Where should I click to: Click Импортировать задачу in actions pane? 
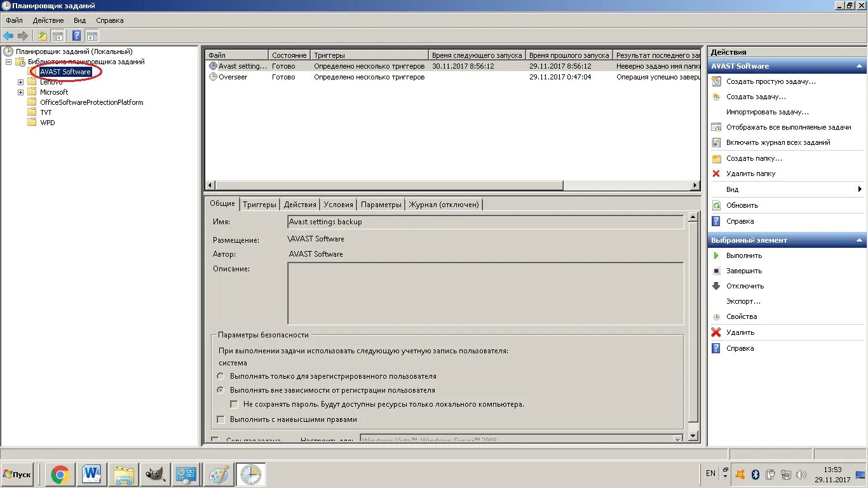pos(768,112)
